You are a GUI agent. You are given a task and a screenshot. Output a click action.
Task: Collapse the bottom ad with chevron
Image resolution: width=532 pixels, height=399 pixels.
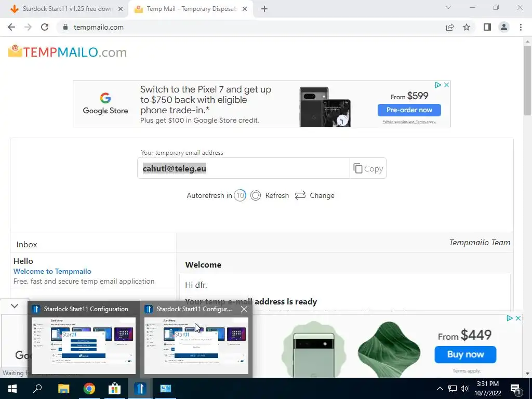pos(14,306)
